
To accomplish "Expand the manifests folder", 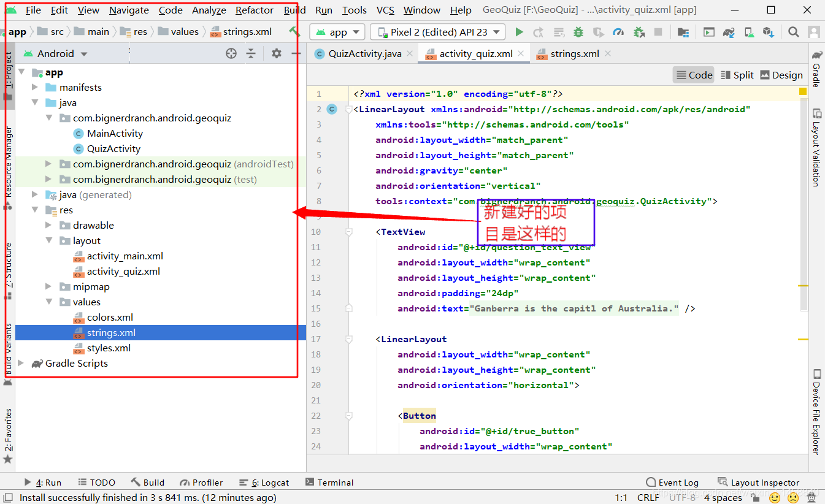I will (35, 87).
